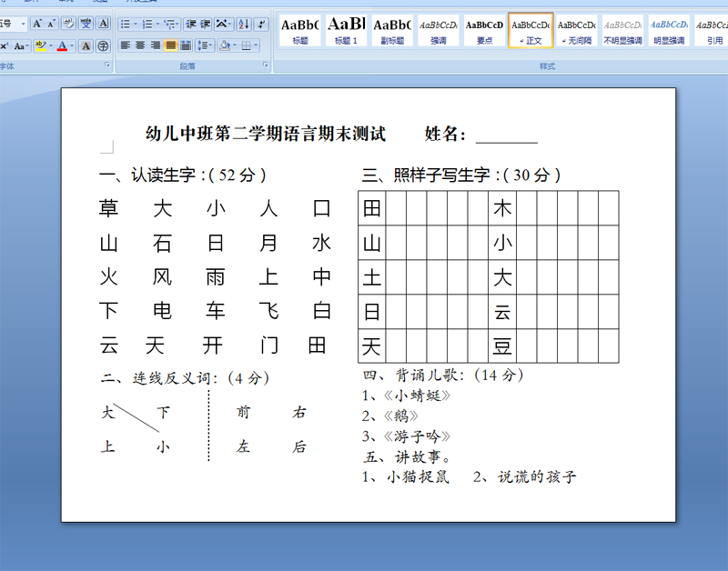Toggle justified alignment
This screenshot has height=571, width=728.
tap(171, 45)
